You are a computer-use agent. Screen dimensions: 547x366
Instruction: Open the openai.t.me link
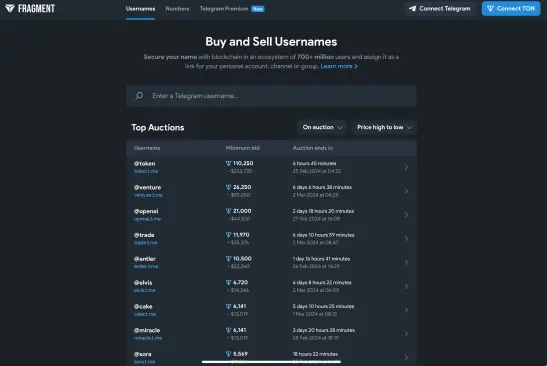click(147, 219)
